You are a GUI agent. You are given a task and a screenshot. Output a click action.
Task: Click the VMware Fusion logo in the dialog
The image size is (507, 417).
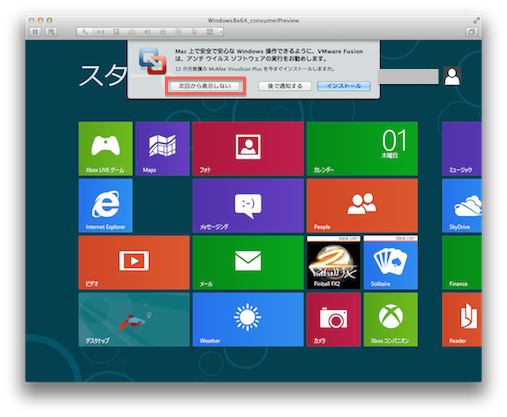pyautogui.click(x=153, y=61)
